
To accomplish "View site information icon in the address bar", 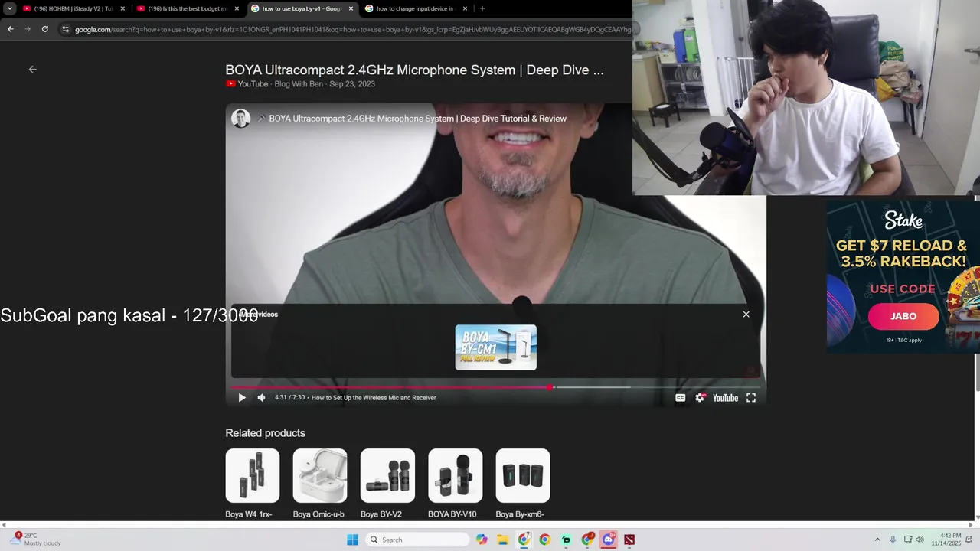I will [66, 29].
